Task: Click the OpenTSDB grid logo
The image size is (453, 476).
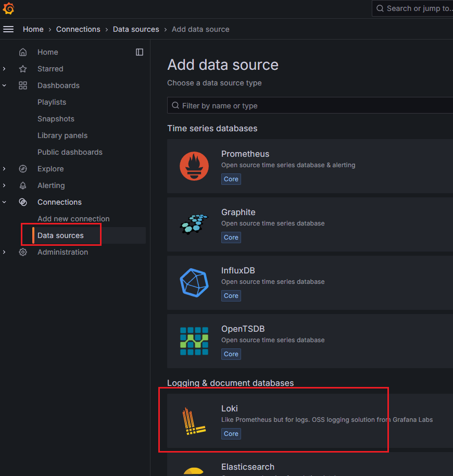Action: pyautogui.click(x=194, y=341)
